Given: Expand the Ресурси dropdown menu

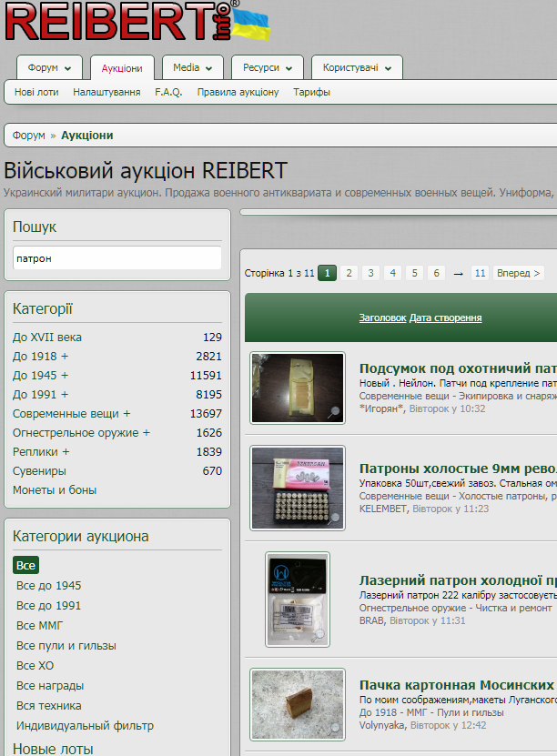Looking at the screenshot, I should point(268,68).
